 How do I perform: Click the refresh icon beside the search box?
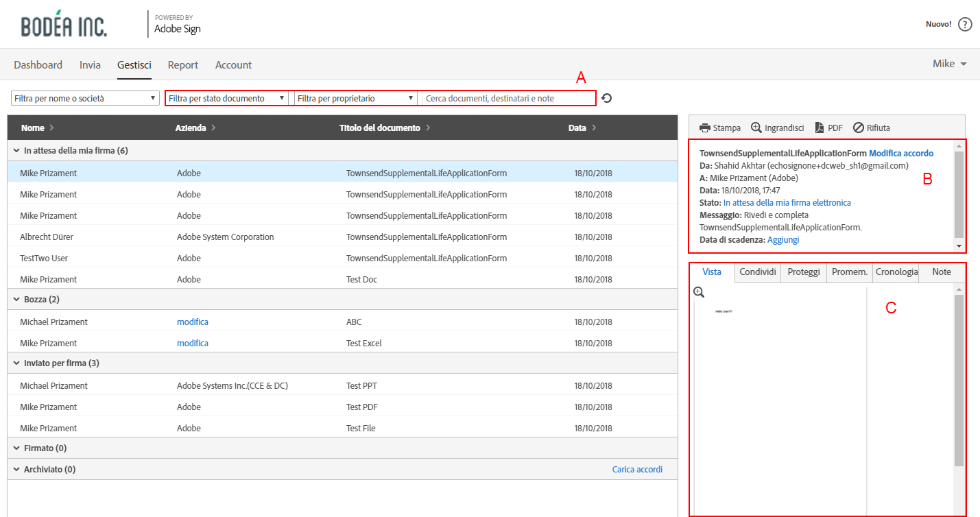(x=606, y=98)
